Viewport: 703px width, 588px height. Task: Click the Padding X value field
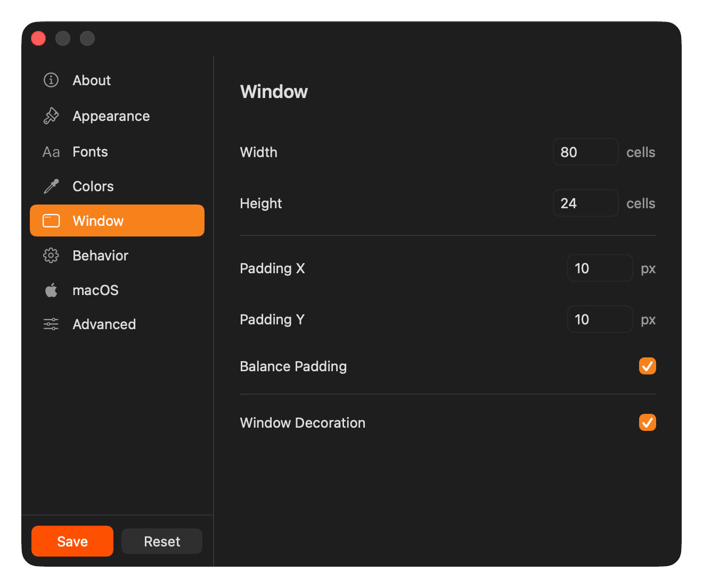[x=599, y=268]
